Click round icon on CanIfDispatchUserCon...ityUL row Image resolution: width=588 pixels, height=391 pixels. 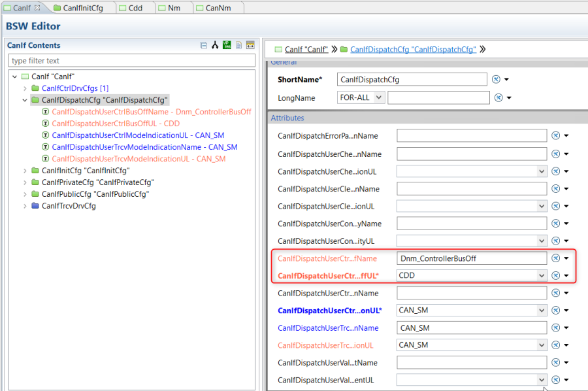(x=556, y=241)
